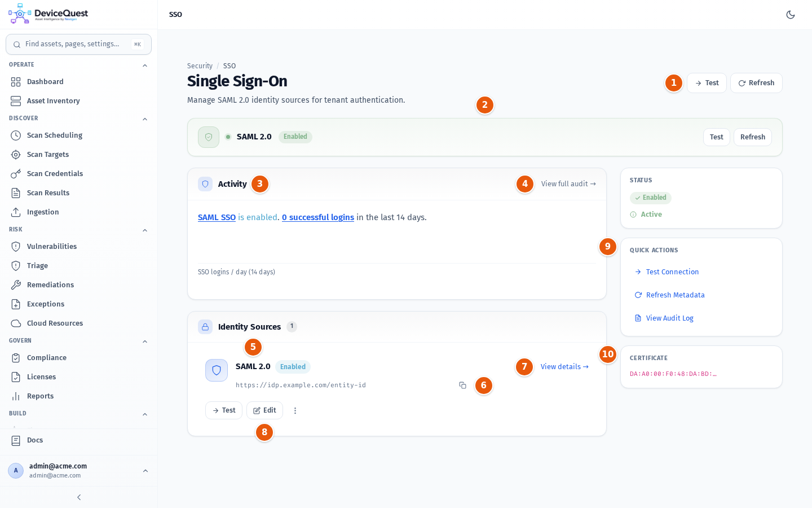
Task: Click the DeviceQuest logo
Action: pos(48,14)
